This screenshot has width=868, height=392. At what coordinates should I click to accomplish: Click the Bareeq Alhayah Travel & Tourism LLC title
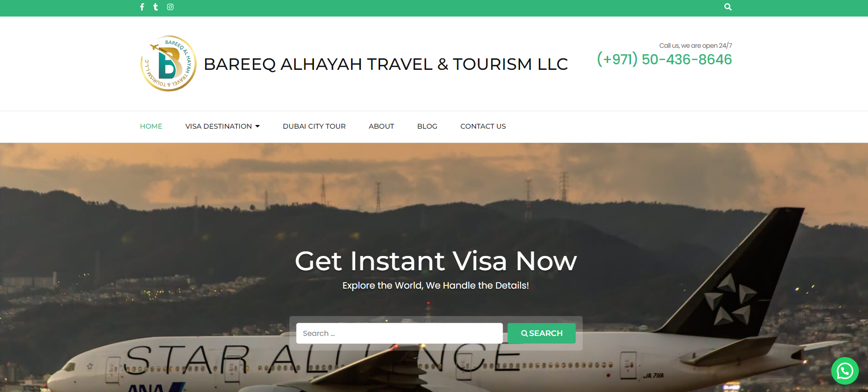[x=386, y=64]
